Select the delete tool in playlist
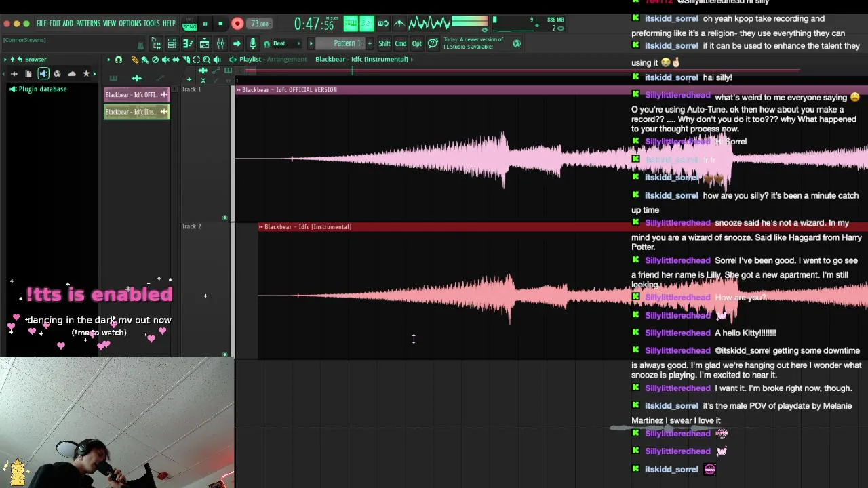Screen dimensions: 868x488 155,60
